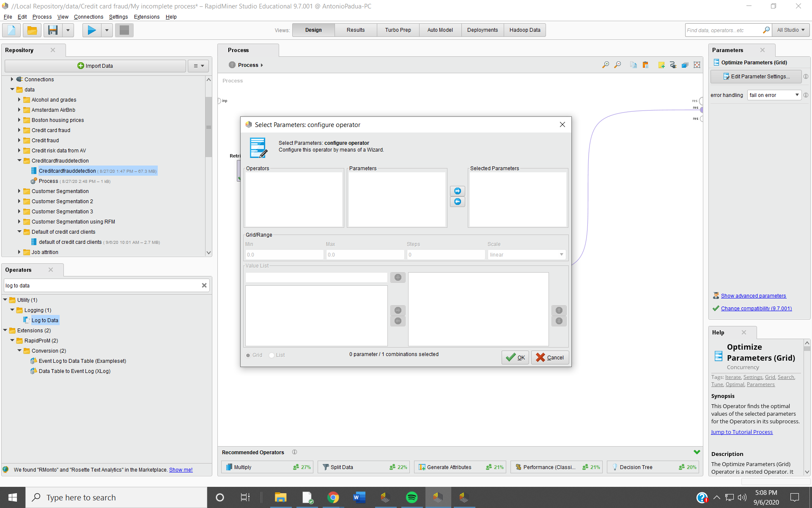Click the plus button beside value list field
812x508 pixels.
pyautogui.click(x=398, y=277)
